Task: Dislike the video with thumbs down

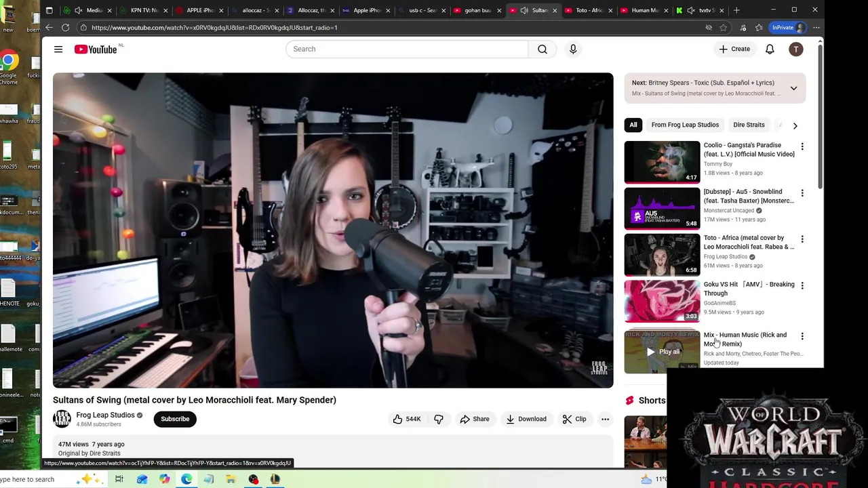Action: [439, 419]
